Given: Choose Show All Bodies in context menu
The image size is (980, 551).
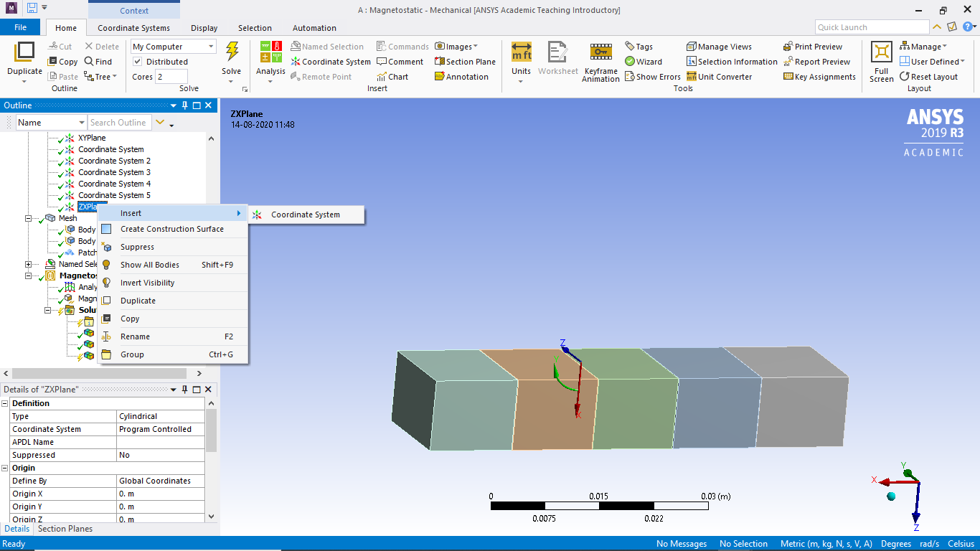Looking at the screenshot, I should (172, 265).
